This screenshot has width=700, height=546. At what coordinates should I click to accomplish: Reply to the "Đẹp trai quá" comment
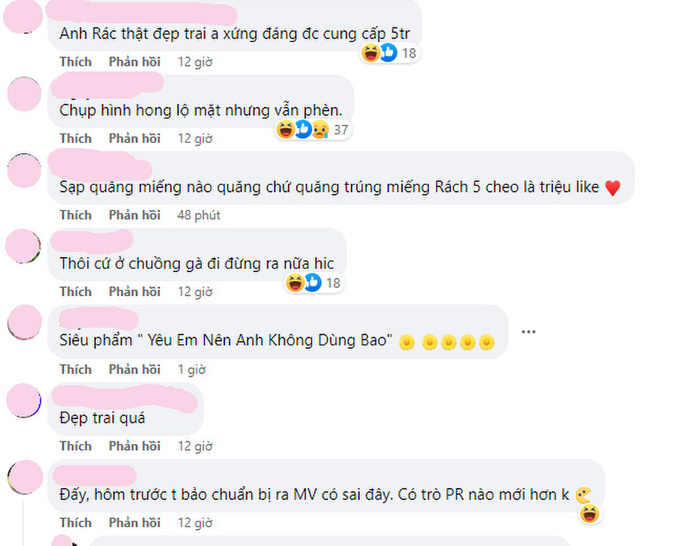134,446
